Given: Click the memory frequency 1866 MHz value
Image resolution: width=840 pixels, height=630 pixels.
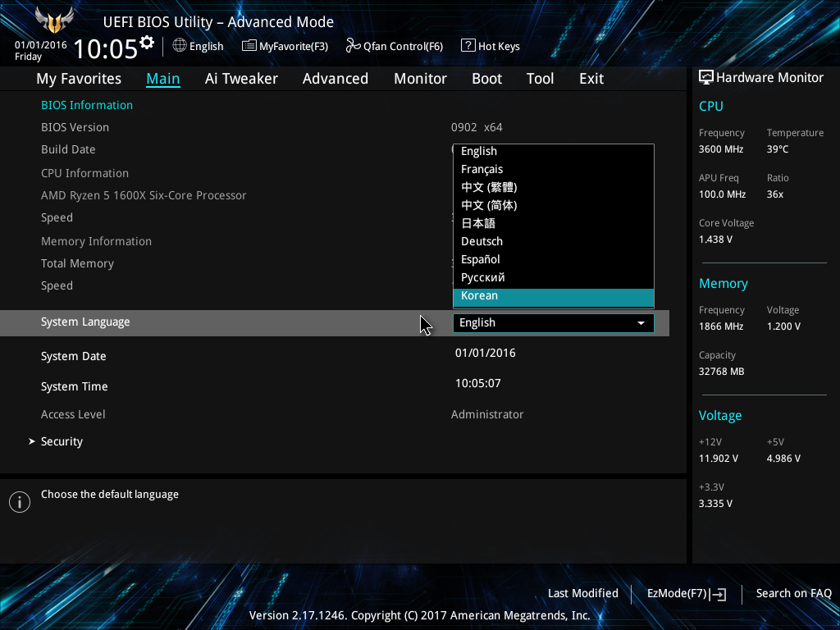Looking at the screenshot, I should pyautogui.click(x=721, y=326).
